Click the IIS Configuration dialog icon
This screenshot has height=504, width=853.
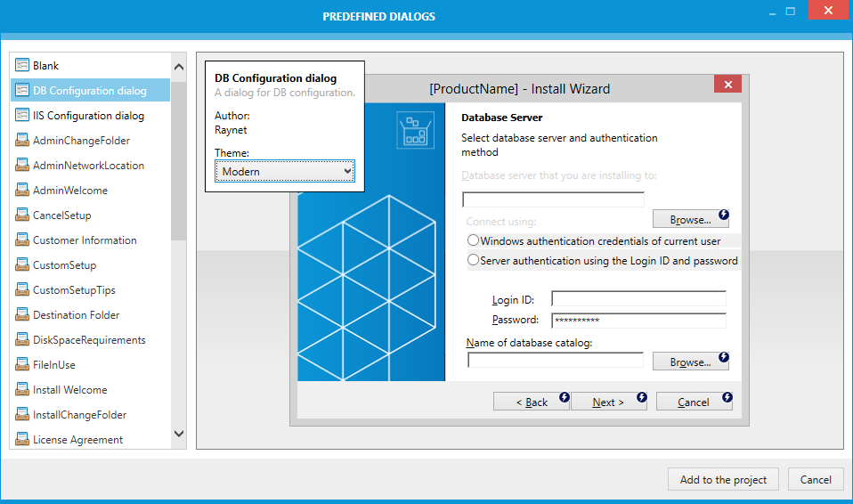(22, 116)
